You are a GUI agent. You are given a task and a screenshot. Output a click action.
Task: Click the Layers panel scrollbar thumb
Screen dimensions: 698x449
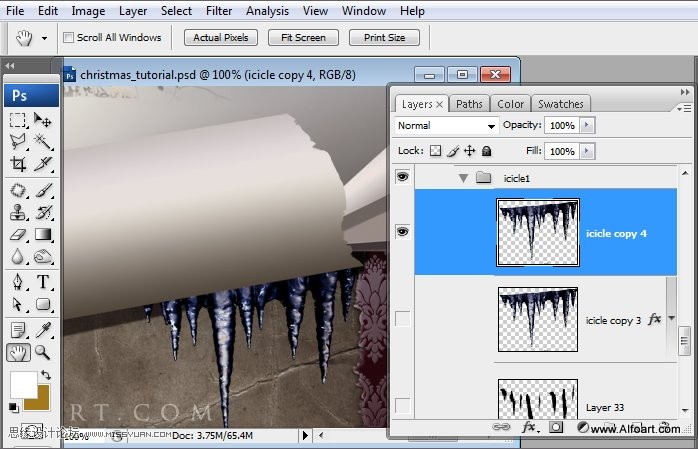point(684,341)
